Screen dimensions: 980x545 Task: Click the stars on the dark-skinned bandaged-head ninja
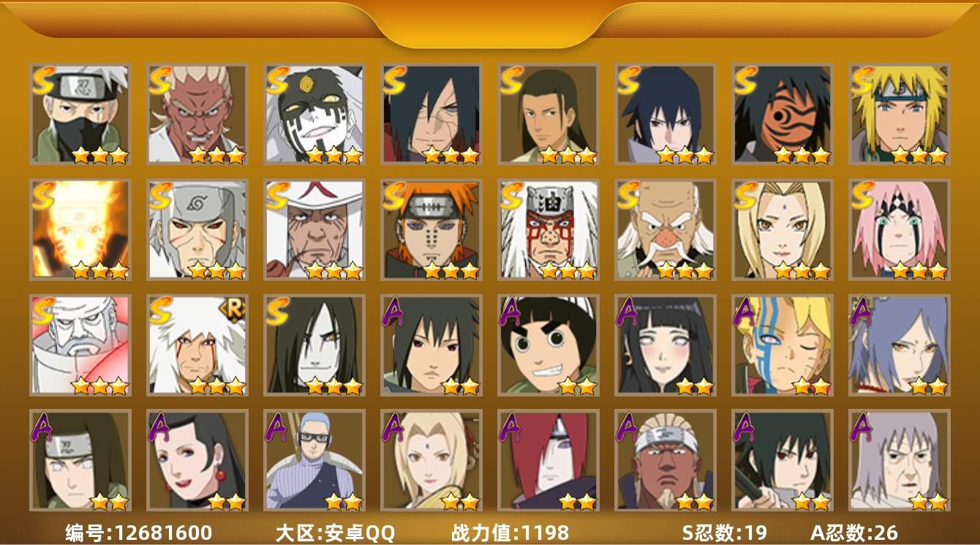coord(694,501)
